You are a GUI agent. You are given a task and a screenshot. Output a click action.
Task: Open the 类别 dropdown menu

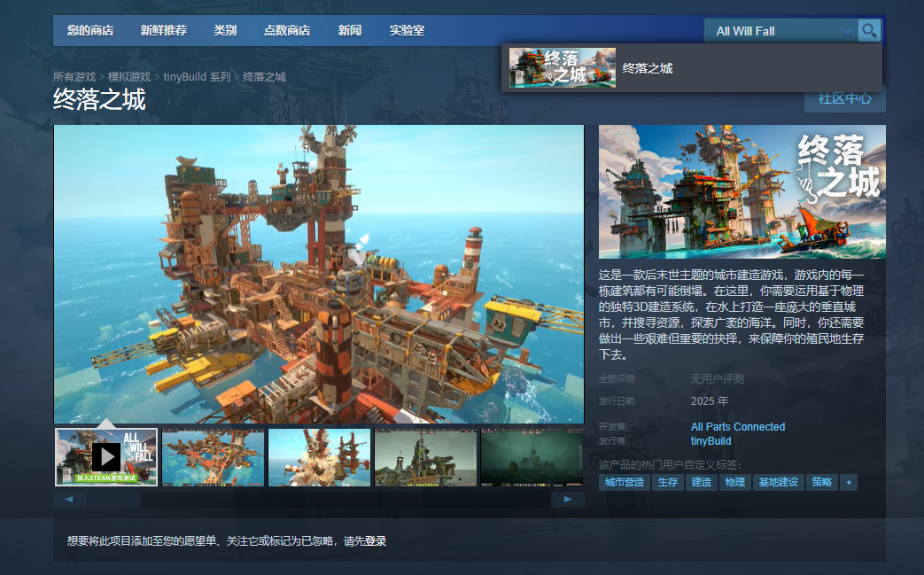(x=226, y=29)
